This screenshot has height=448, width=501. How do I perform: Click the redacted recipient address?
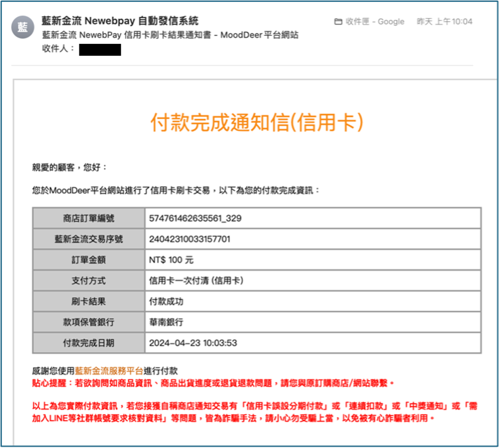point(100,49)
